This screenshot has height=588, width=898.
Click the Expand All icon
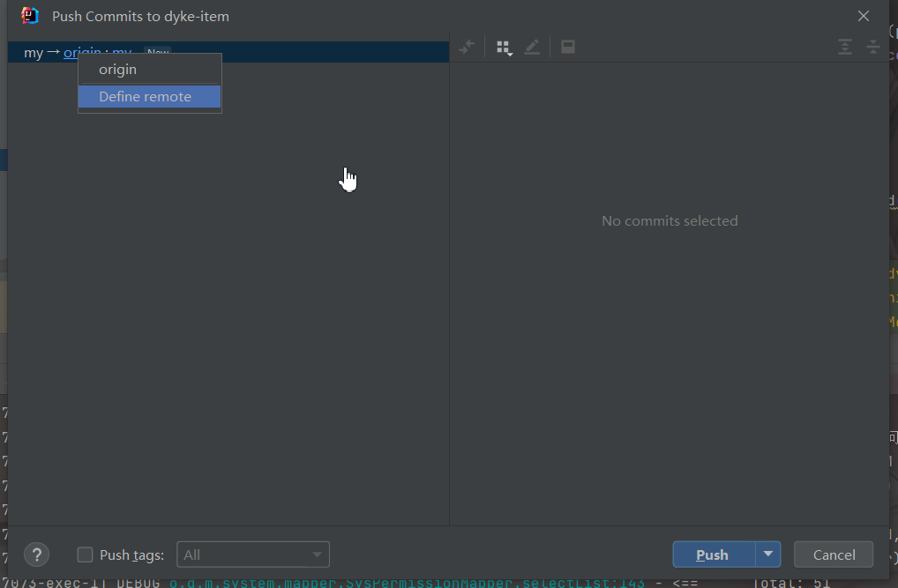[x=845, y=48]
